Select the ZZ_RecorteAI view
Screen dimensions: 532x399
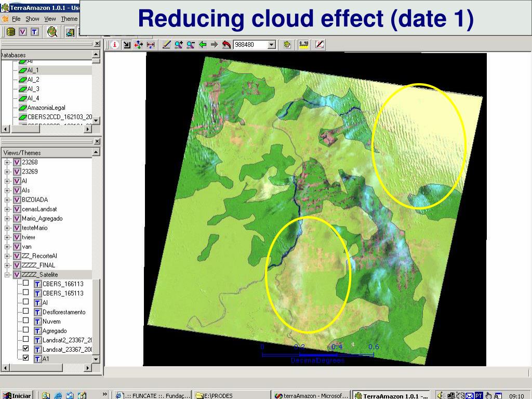tap(39, 256)
